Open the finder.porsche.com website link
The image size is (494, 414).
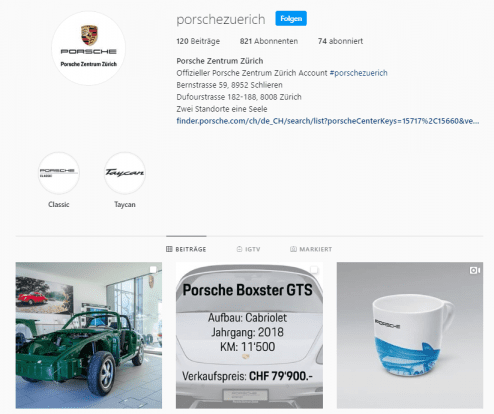328,121
